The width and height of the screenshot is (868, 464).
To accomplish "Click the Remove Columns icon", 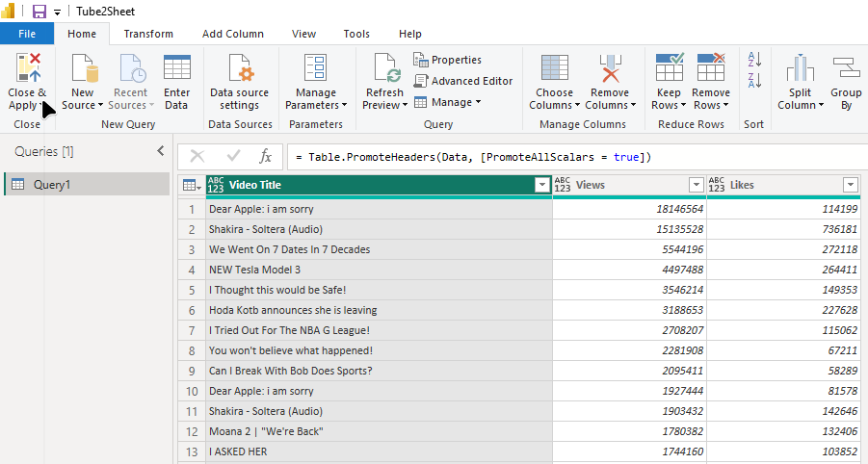I will click(610, 67).
